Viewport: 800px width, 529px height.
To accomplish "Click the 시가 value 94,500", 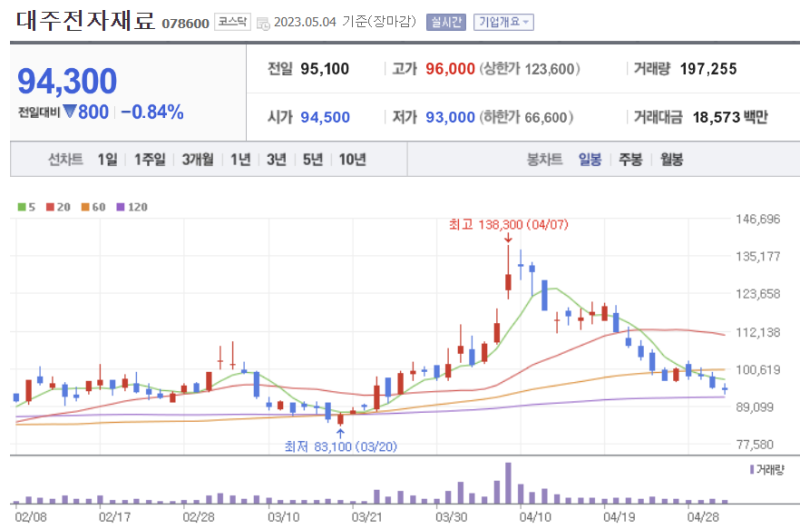I will point(325,117).
